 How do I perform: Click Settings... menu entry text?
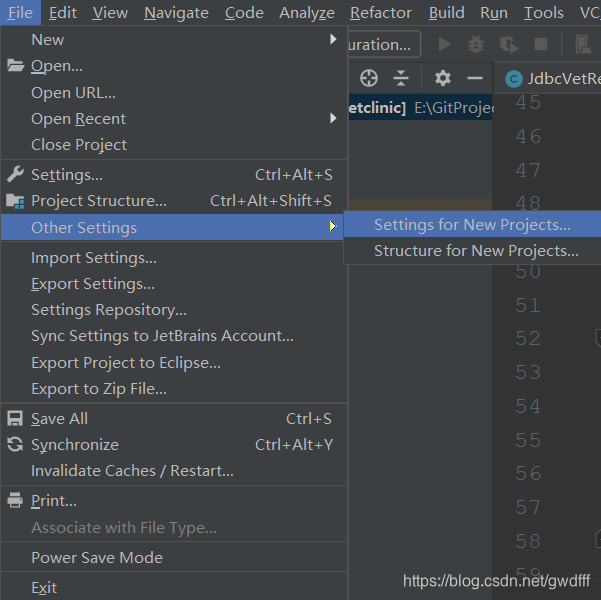67,175
